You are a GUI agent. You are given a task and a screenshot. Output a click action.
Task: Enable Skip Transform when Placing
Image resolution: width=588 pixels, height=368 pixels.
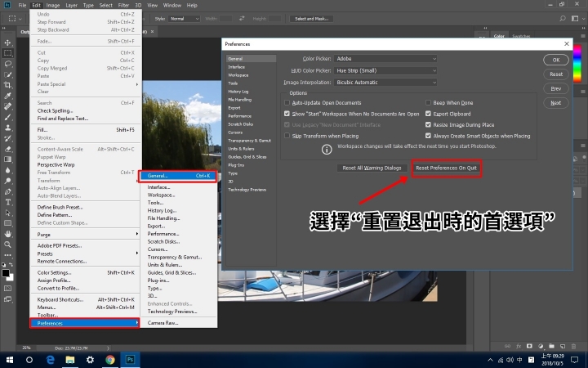[287, 136]
